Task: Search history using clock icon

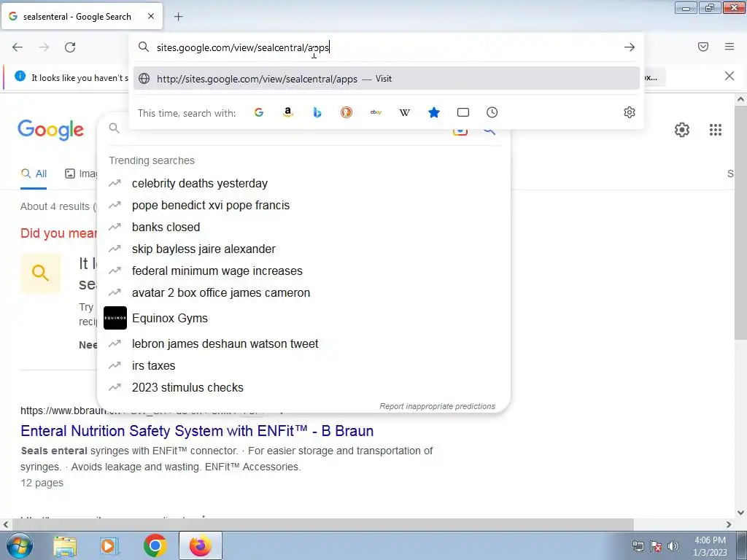Action: pos(492,112)
